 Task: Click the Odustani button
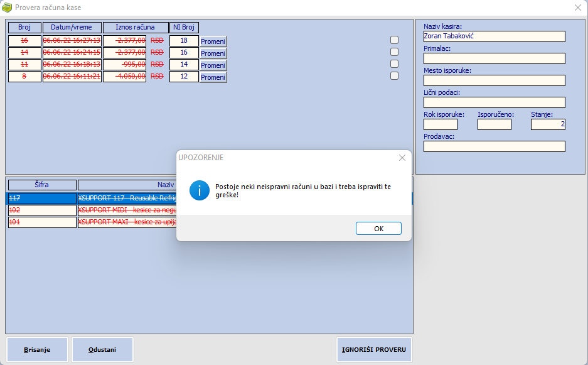point(102,350)
